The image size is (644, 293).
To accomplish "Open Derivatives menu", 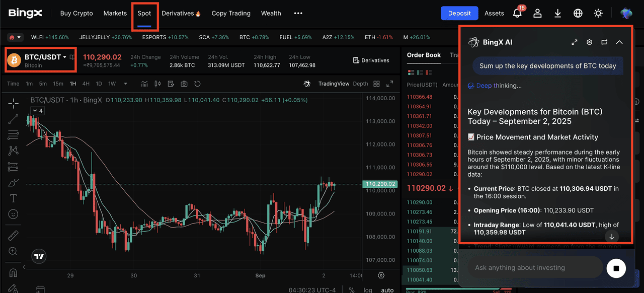I will 181,13.
